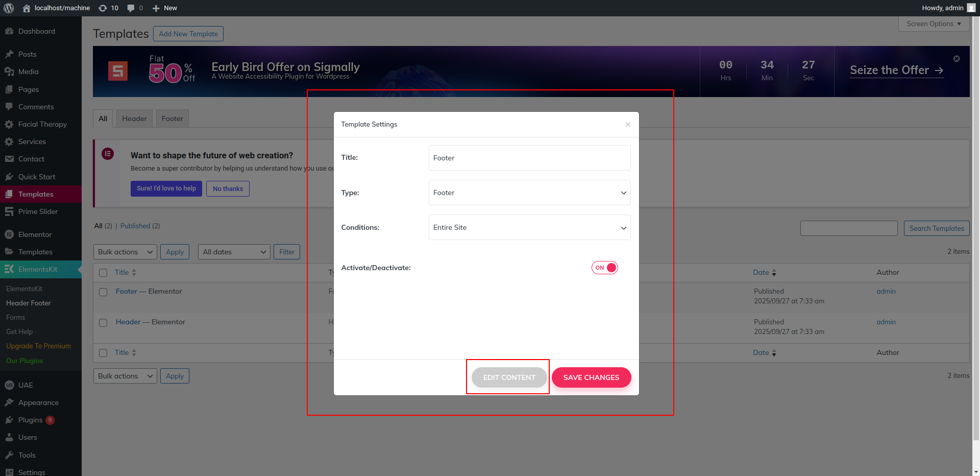This screenshot has width=980, height=476.
Task: Open the All dates filter dropdown
Action: [x=234, y=252]
